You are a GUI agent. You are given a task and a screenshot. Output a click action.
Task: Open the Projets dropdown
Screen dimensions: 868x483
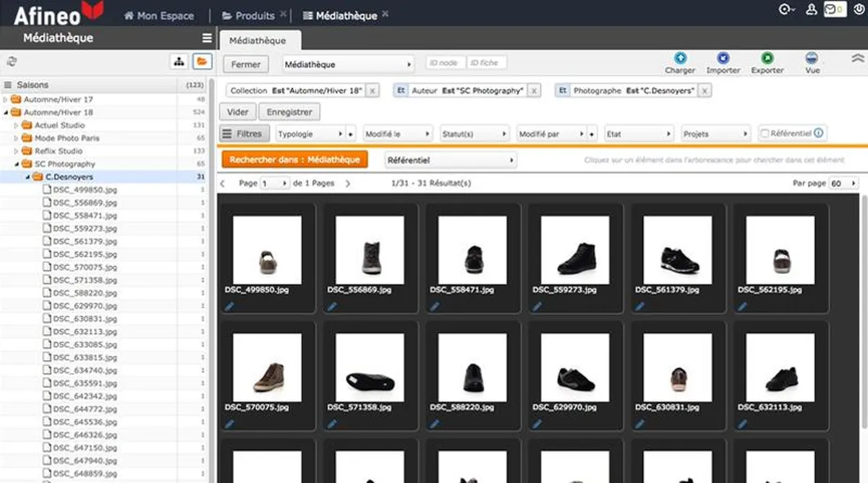point(716,134)
